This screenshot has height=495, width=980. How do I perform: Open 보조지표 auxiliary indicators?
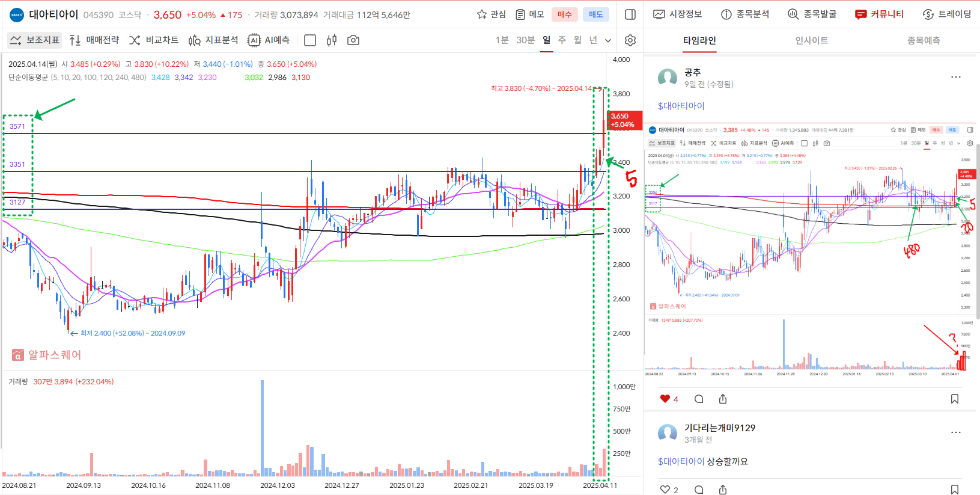click(35, 40)
